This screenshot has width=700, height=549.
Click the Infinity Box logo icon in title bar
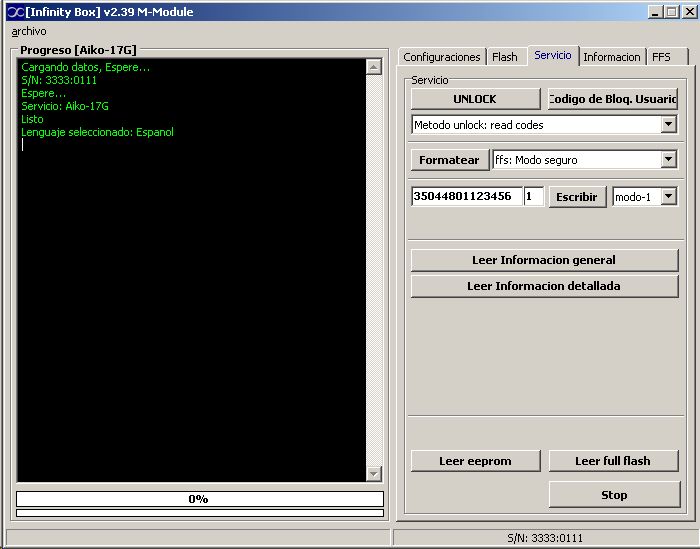point(16,12)
